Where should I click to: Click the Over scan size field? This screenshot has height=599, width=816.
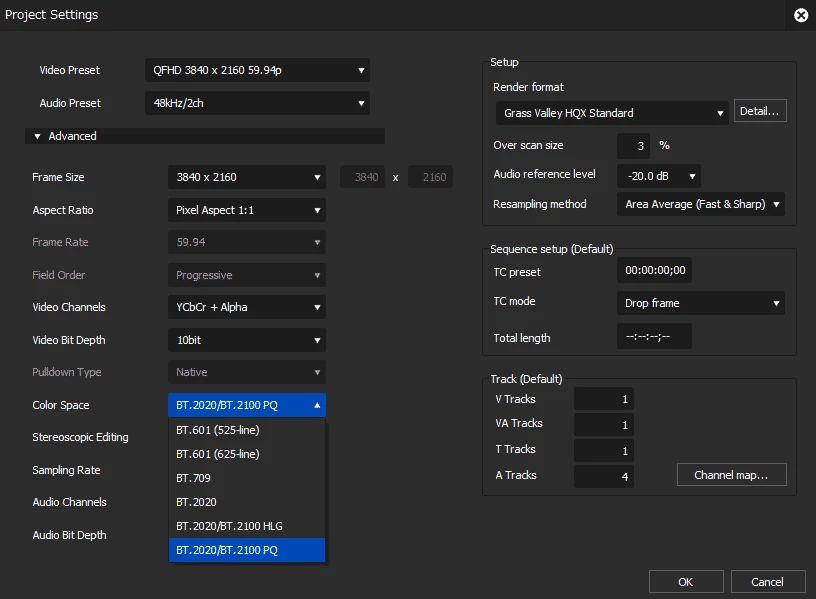633,146
